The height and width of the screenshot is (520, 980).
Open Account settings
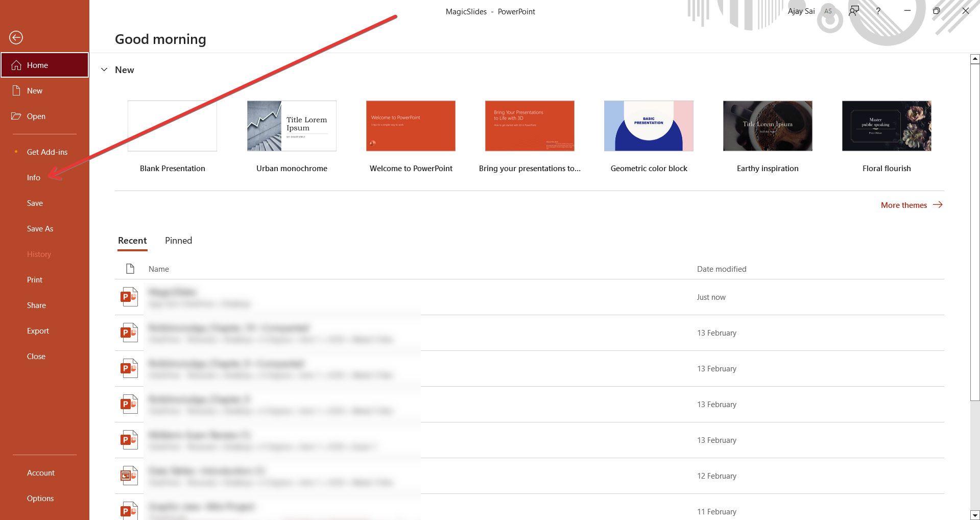point(44,472)
